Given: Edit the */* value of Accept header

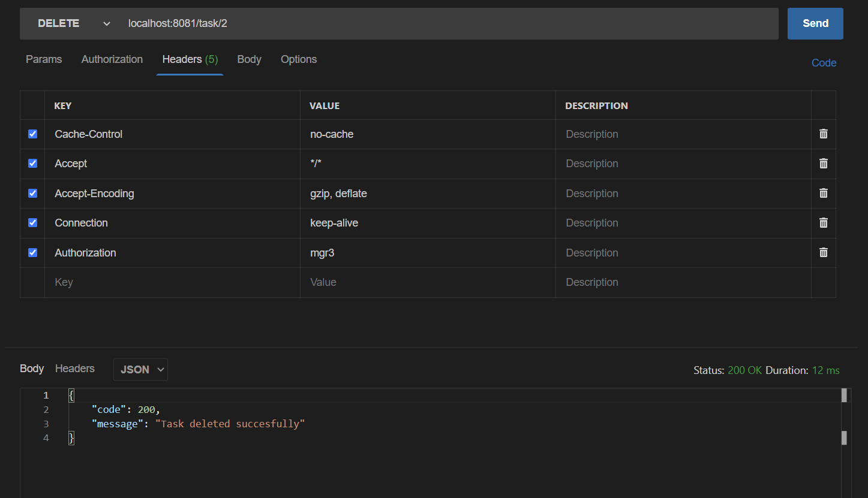Looking at the screenshot, I should tap(428, 164).
